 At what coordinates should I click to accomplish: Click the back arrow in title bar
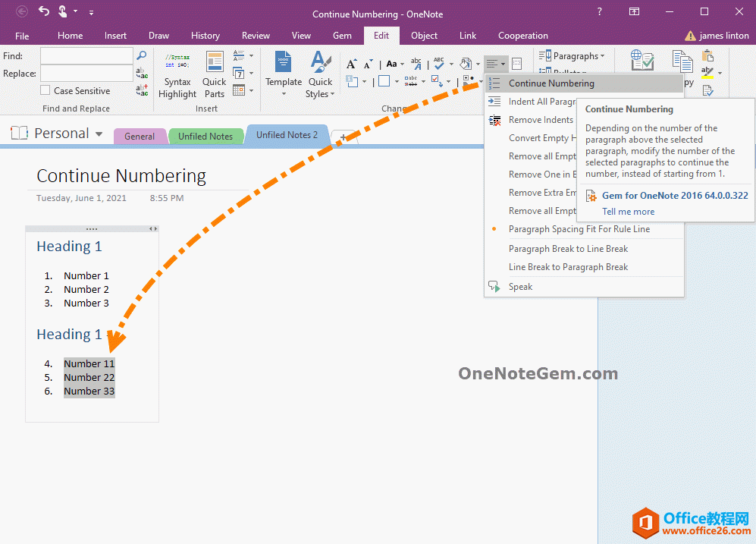tap(22, 11)
